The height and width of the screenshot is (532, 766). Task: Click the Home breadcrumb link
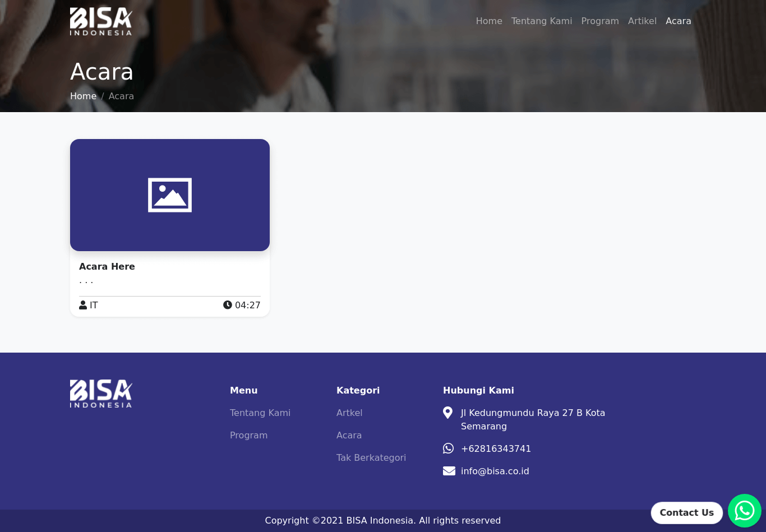point(83,96)
